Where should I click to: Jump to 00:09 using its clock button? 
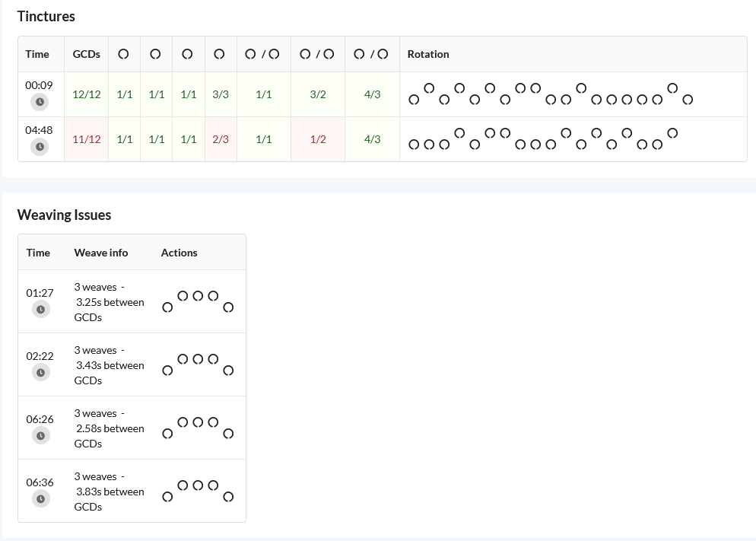pos(40,102)
